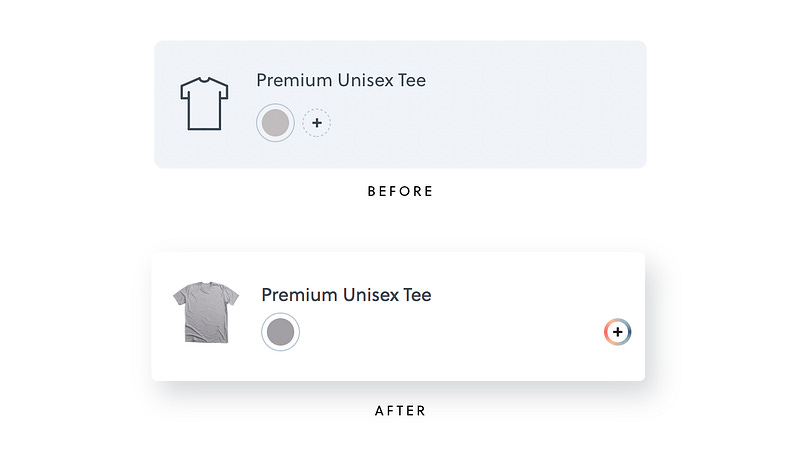Click the outlined t-shirt icon in Before card
This screenshot has width=800, height=457.
[x=204, y=104]
